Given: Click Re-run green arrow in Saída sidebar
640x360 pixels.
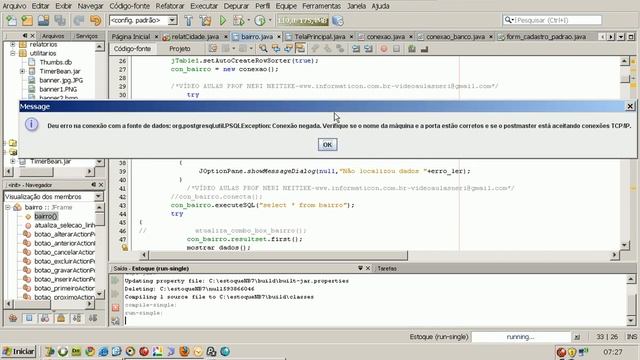Looking at the screenshot, I should coord(116,281).
